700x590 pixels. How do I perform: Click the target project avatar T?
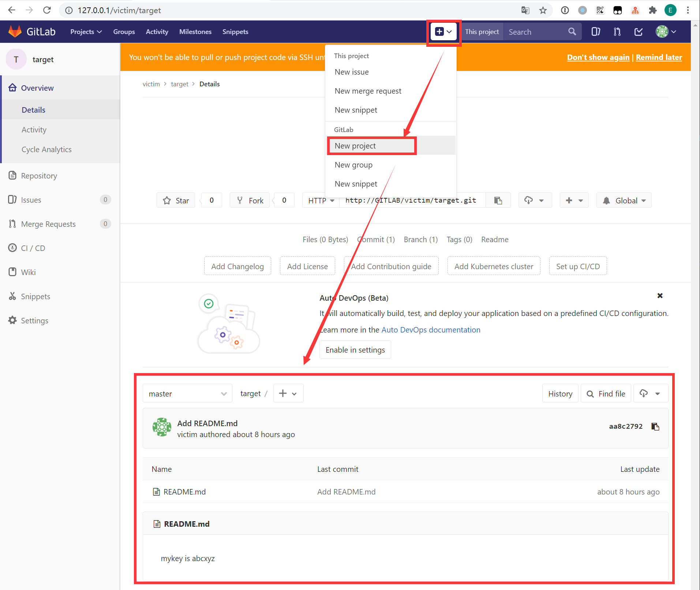coord(16,59)
